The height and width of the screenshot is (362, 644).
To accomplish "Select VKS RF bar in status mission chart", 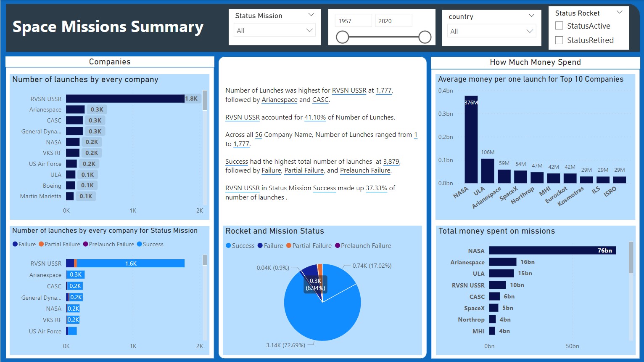I will [x=73, y=319].
